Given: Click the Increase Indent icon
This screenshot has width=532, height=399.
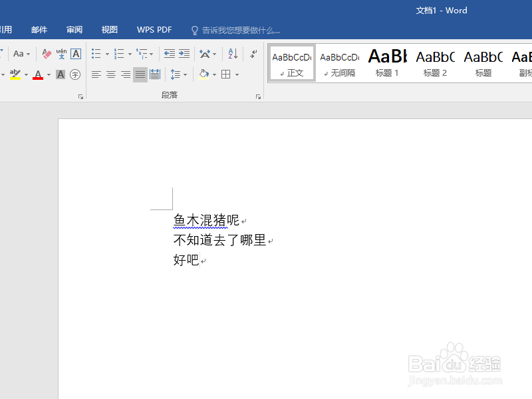Looking at the screenshot, I should coord(184,53).
